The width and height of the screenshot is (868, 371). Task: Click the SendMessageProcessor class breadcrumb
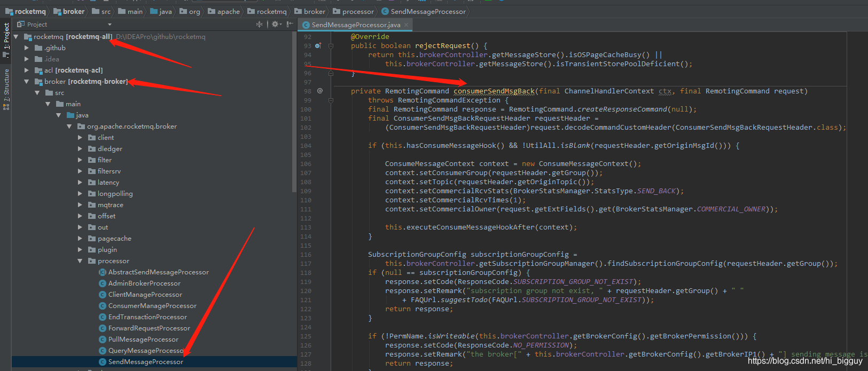pyautogui.click(x=424, y=11)
